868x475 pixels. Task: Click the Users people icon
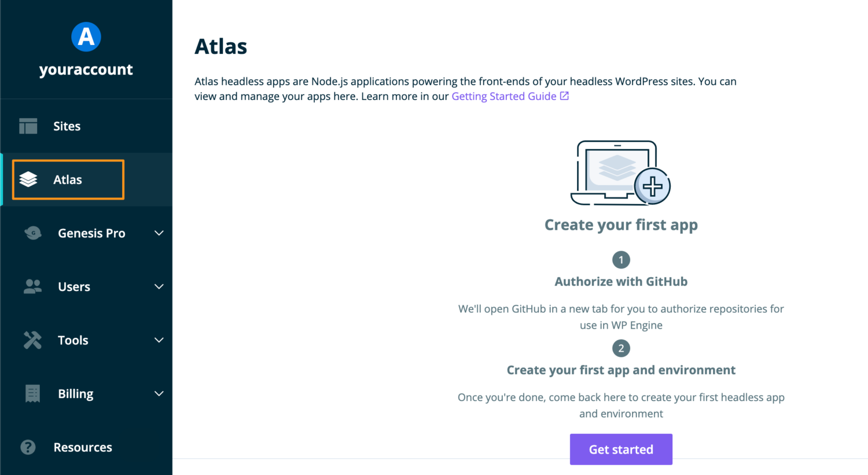[32, 286]
